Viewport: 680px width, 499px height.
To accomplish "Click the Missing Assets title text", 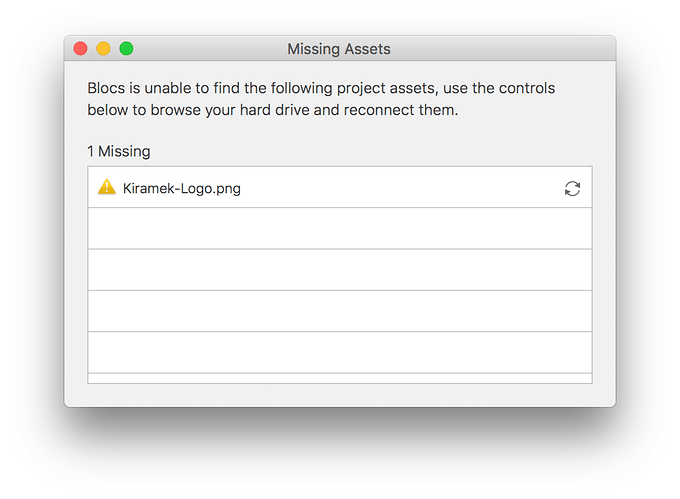I will [339, 49].
